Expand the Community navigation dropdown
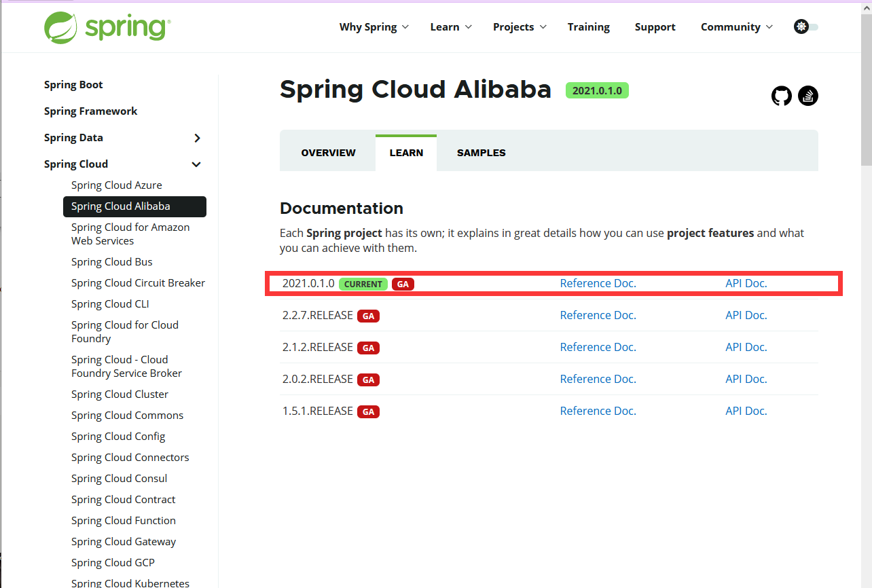The image size is (872, 588). click(x=737, y=26)
